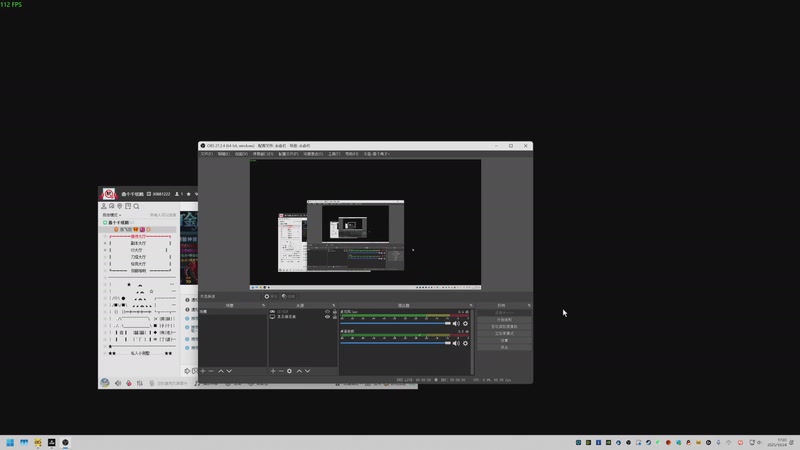Open source properties via the Sources dock gear icon

[x=289, y=371]
